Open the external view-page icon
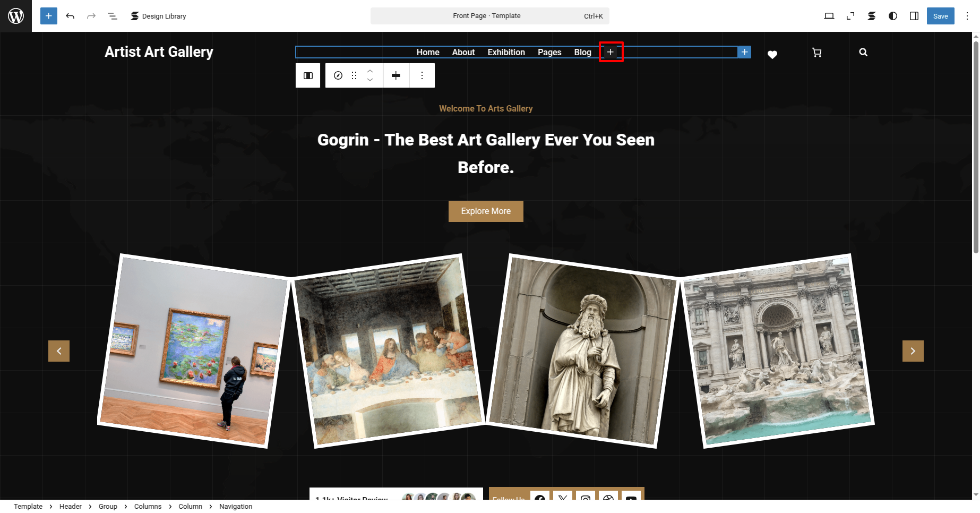 coord(850,16)
